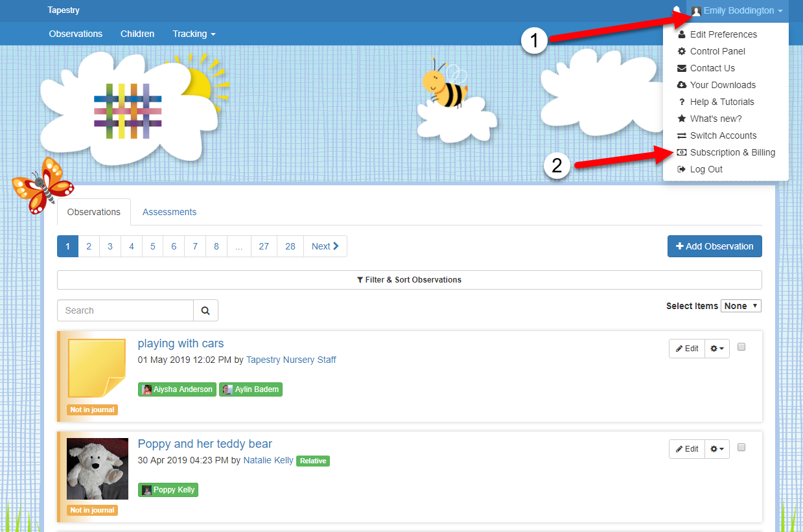The width and height of the screenshot is (803, 532).
Task: Go to the Next page of observations
Action: (x=325, y=246)
